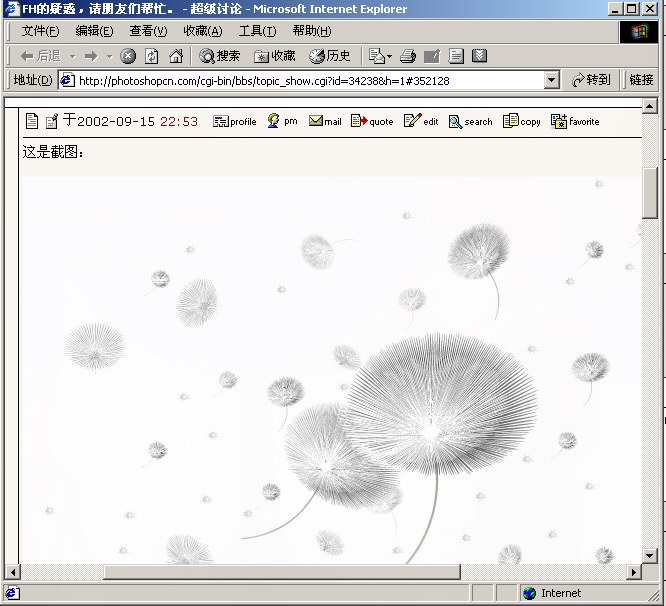Go back with the 后退 arrow
This screenshot has height=606, width=666.
pos(40,56)
